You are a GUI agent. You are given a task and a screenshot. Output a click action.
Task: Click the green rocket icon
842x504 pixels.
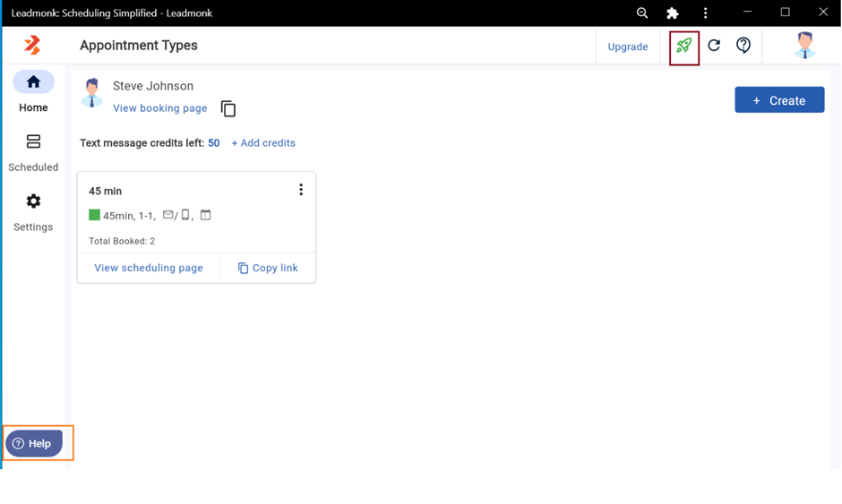click(683, 46)
